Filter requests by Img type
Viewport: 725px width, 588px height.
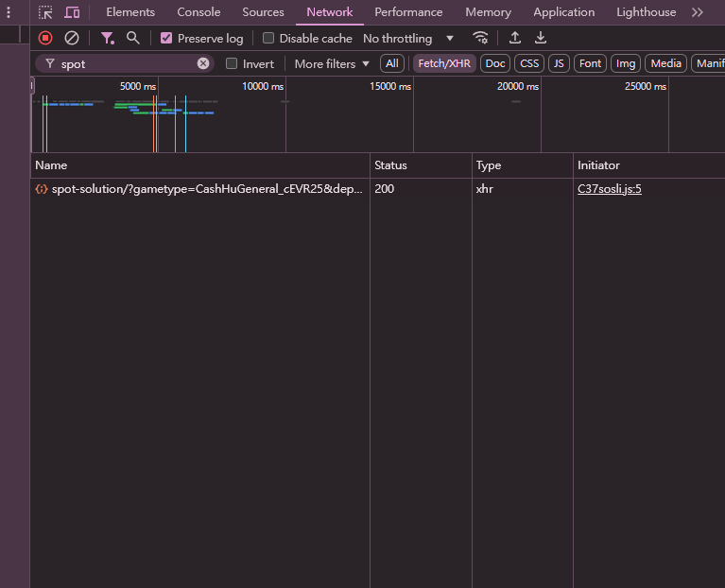pyautogui.click(x=626, y=63)
